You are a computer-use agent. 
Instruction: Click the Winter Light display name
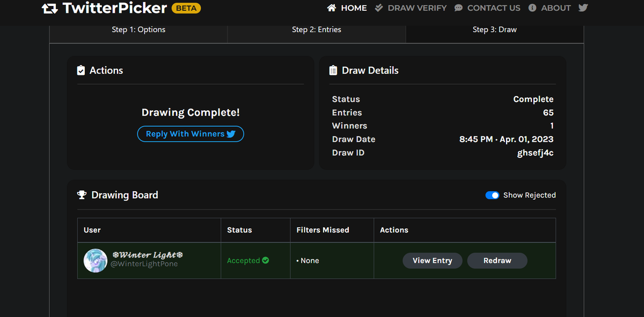(148, 255)
